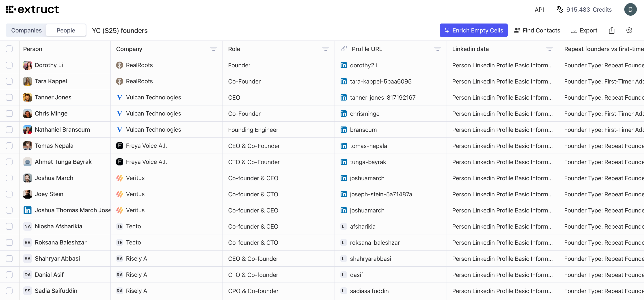The height and width of the screenshot is (300, 644).
Task: Open Dorothy Li's LinkedIn via the blue icon
Action: [344, 65]
